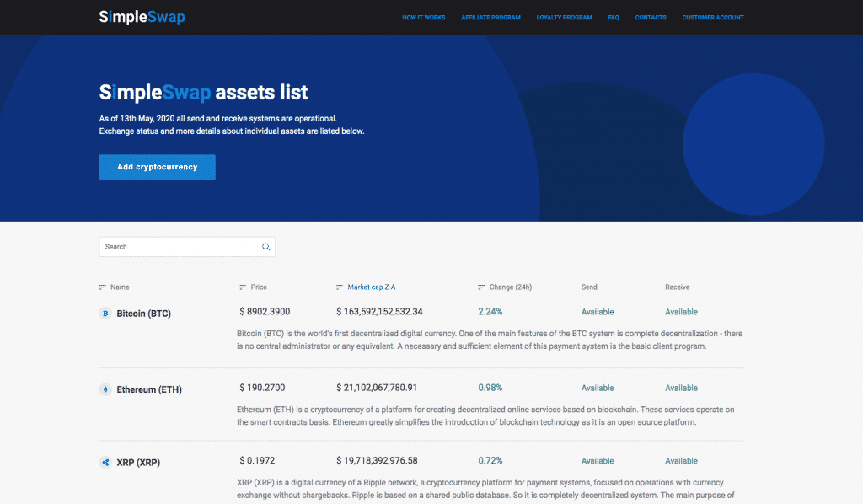Click Ethereum market cap $ 21,102,067,780.91

click(x=377, y=388)
